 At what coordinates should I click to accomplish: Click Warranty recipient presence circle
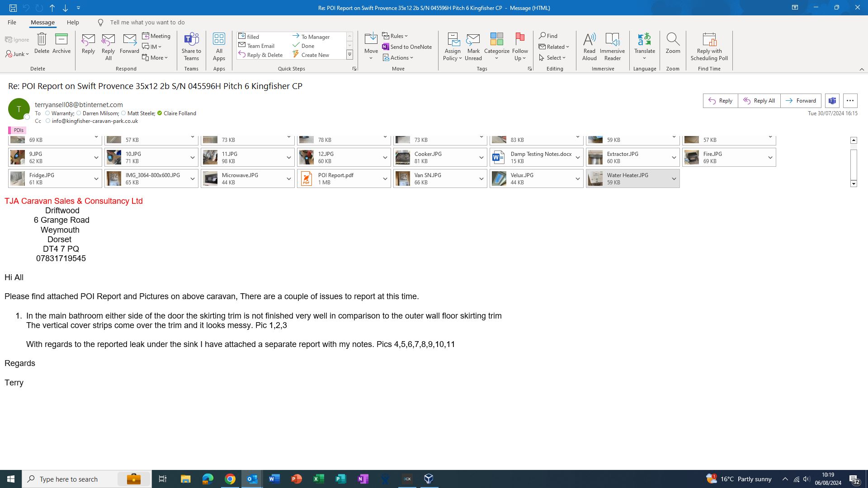point(47,113)
